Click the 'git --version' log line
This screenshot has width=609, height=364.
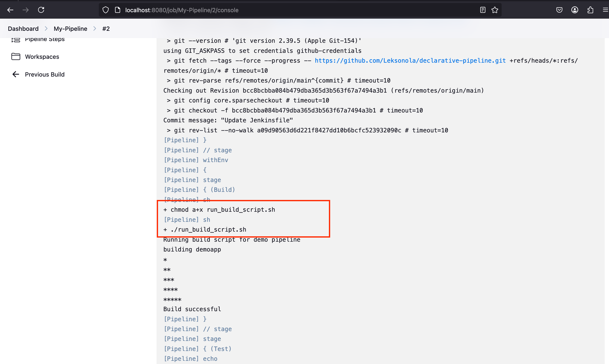pos(264,41)
